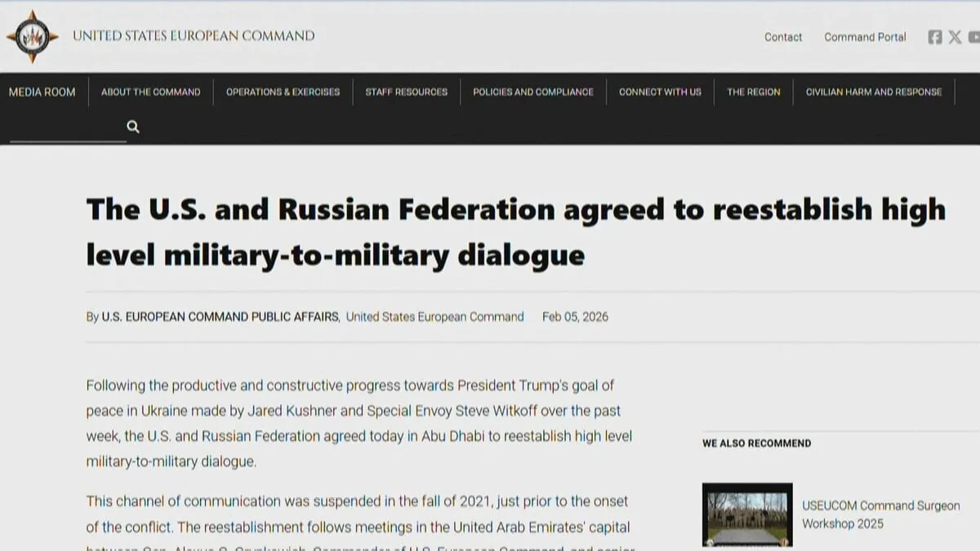Open the Policies and Compliance menu
Screen dimensions: 980x551
(x=532, y=92)
